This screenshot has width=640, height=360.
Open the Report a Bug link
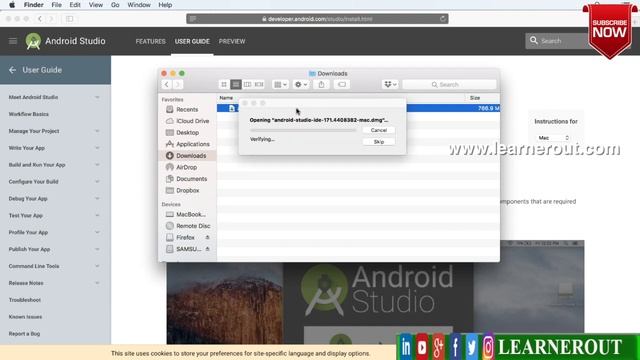24,333
